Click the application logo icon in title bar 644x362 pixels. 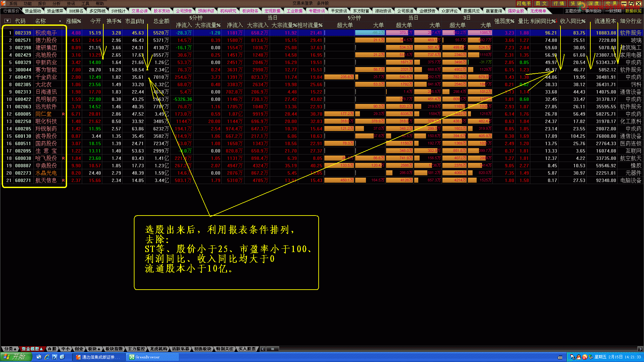coord(3,3)
